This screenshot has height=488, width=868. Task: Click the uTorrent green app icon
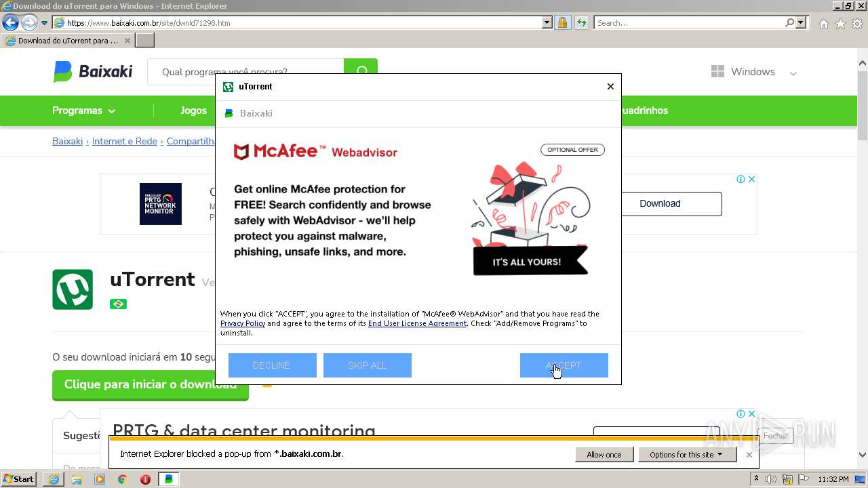pyautogui.click(x=73, y=289)
